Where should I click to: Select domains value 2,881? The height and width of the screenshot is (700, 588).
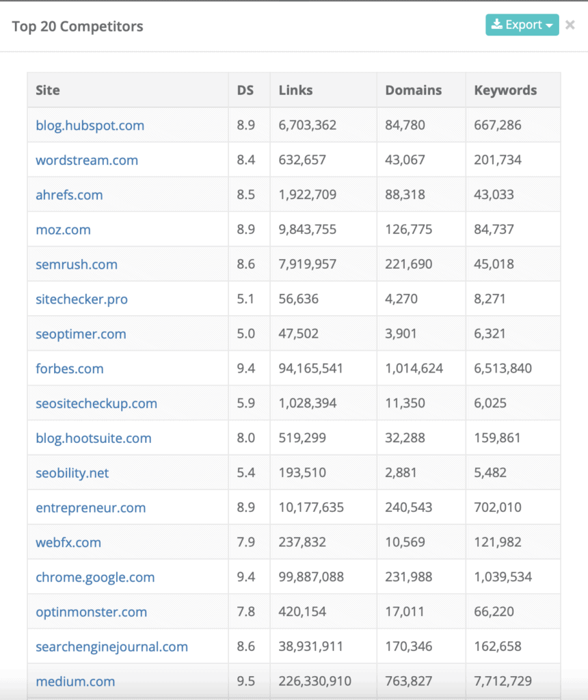point(401,473)
